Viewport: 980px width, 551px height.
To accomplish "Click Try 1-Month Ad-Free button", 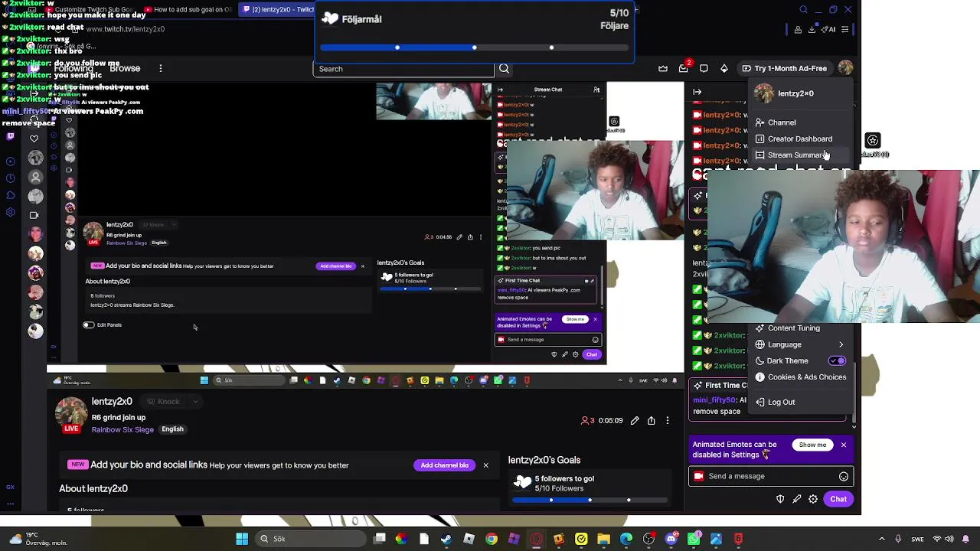I will (x=784, y=69).
